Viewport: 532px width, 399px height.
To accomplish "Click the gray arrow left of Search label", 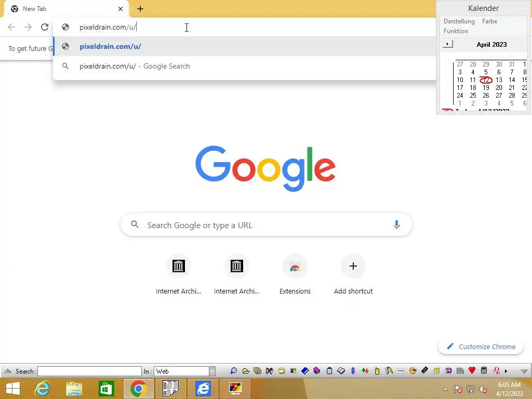I will 7,371.
